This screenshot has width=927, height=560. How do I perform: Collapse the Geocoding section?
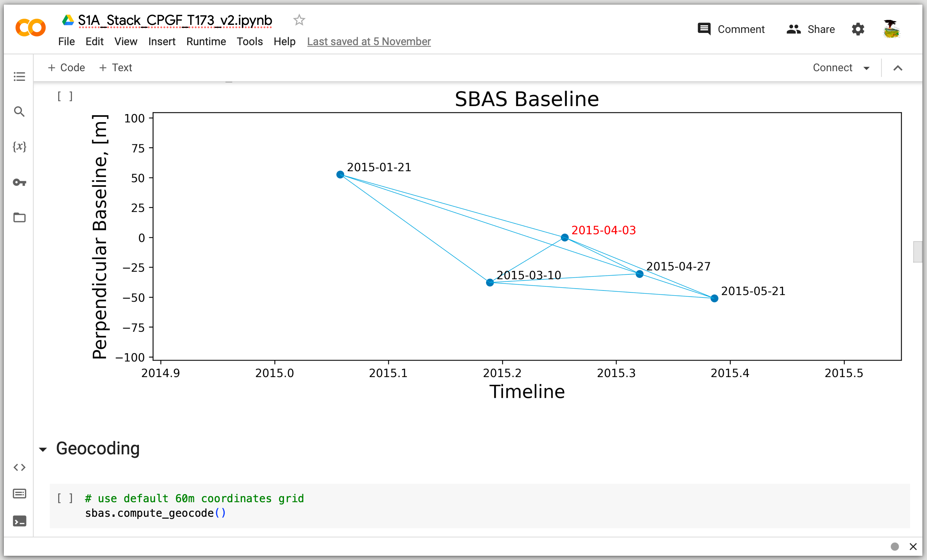[x=43, y=449]
